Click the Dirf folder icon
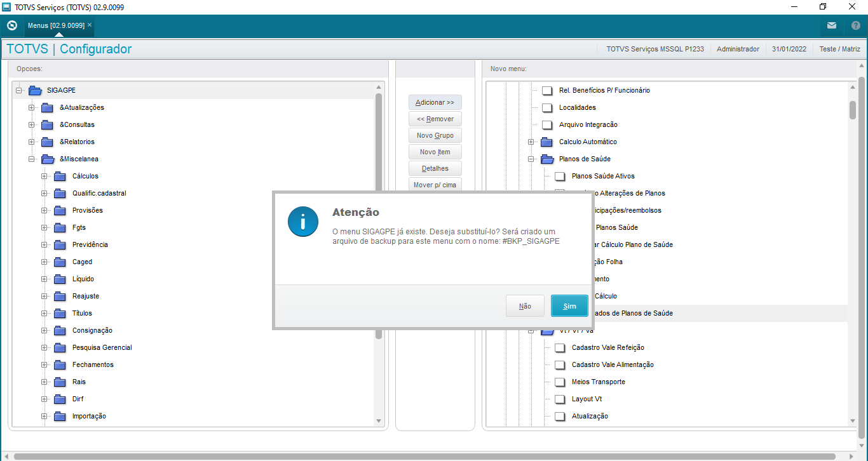868x461 pixels. pos(60,399)
